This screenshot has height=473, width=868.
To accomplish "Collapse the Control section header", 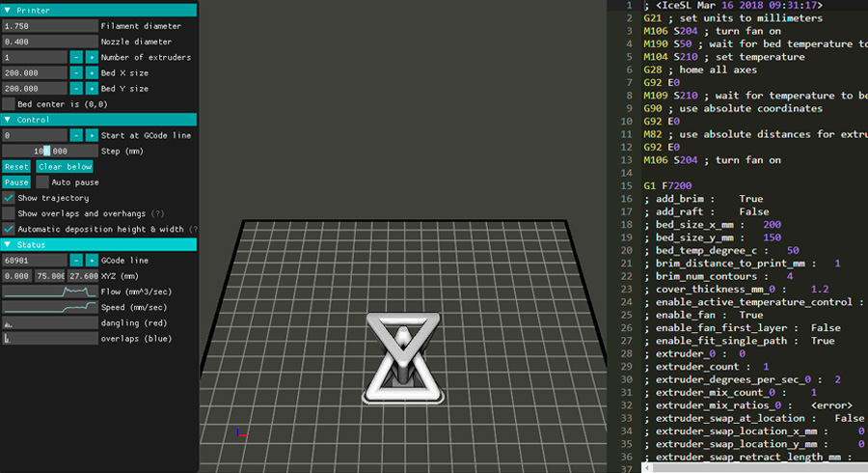I will 98,120.
